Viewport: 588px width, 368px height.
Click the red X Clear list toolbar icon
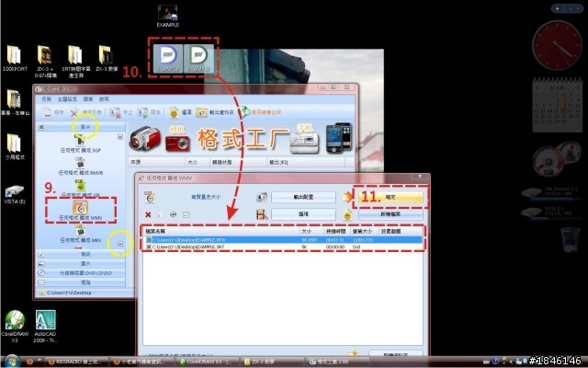tap(74, 112)
